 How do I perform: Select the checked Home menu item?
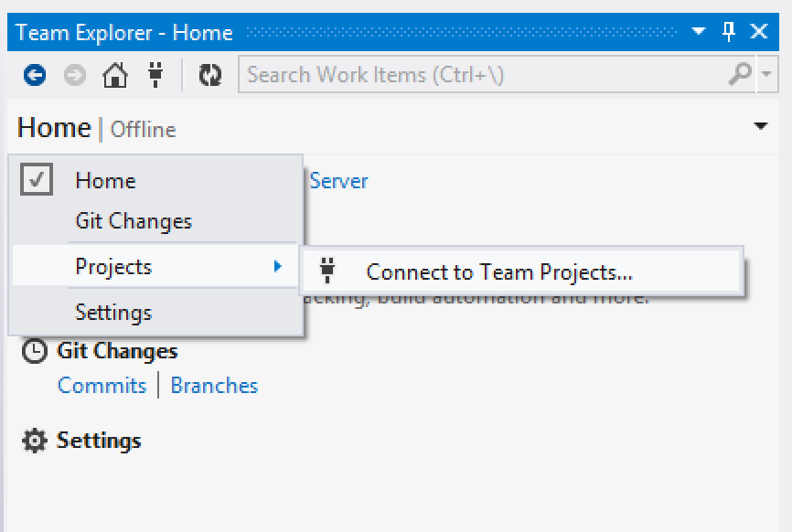(157, 180)
